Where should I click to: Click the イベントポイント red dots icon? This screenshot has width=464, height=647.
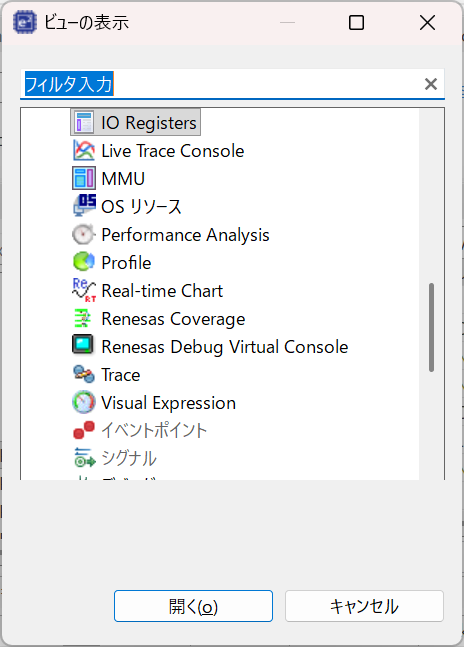coord(84,430)
